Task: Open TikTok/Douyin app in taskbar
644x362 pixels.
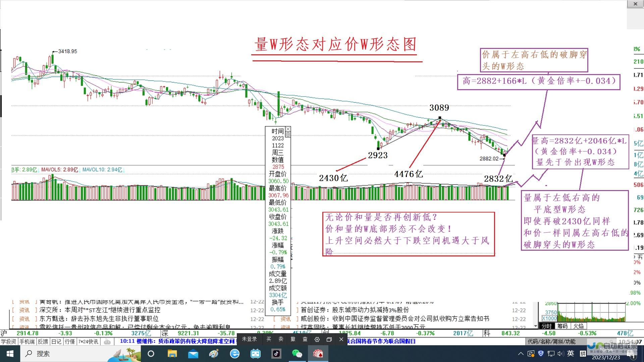Action: (276, 354)
